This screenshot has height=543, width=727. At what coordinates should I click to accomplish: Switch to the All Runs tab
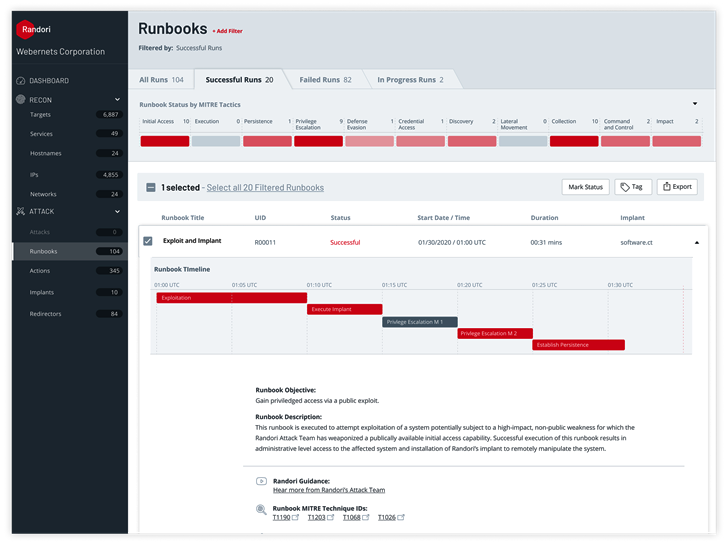click(x=161, y=80)
